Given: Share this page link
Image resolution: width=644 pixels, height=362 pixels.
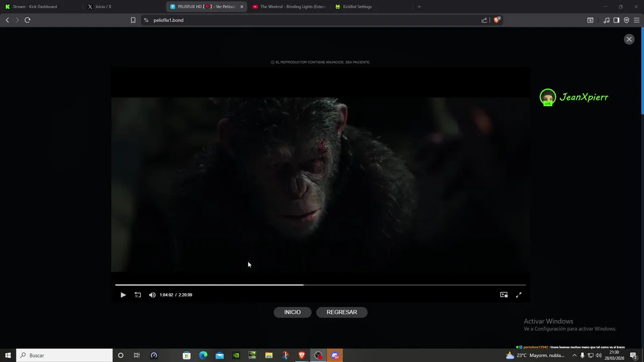Looking at the screenshot, I should coord(484,20).
